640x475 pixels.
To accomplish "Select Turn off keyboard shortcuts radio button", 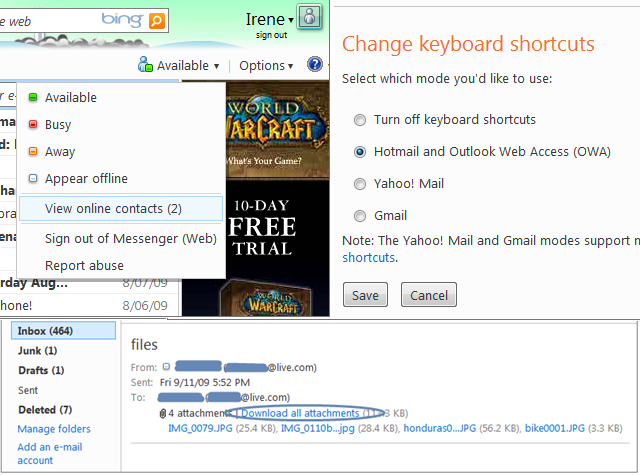I will 360,120.
